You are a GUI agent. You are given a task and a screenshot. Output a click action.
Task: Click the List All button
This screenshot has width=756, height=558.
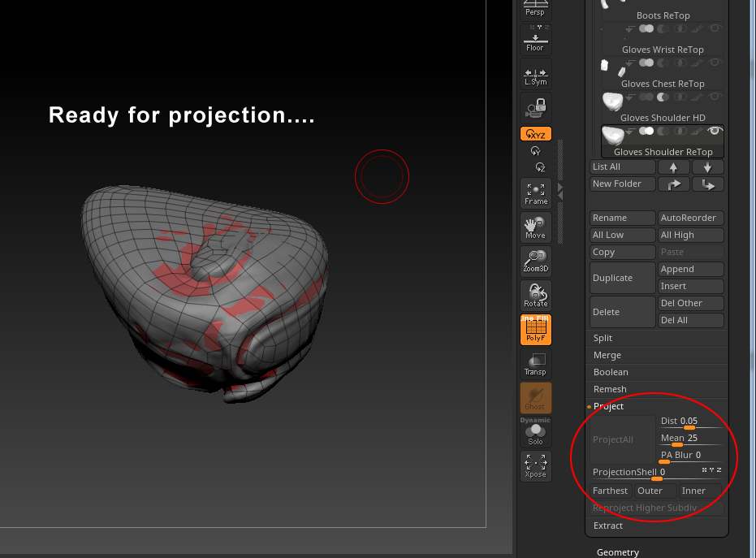[623, 167]
